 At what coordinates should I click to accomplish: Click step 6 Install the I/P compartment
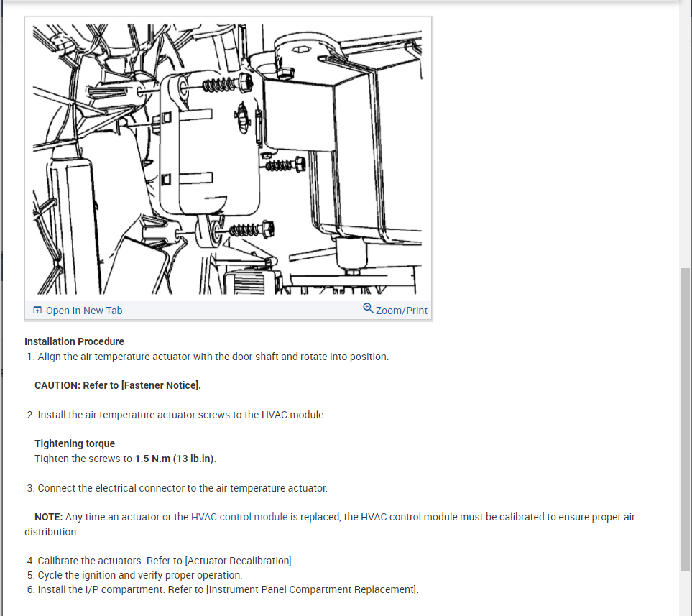pyautogui.click(x=223, y=589)
